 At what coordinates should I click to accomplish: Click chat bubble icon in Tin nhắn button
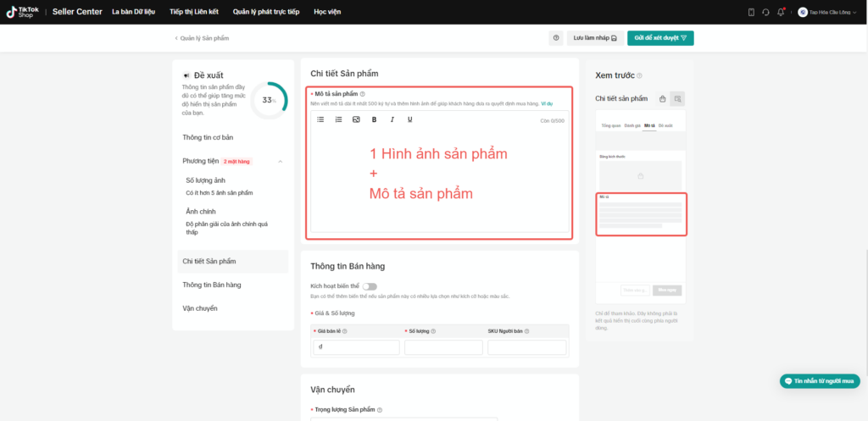(x=788, y=381)
